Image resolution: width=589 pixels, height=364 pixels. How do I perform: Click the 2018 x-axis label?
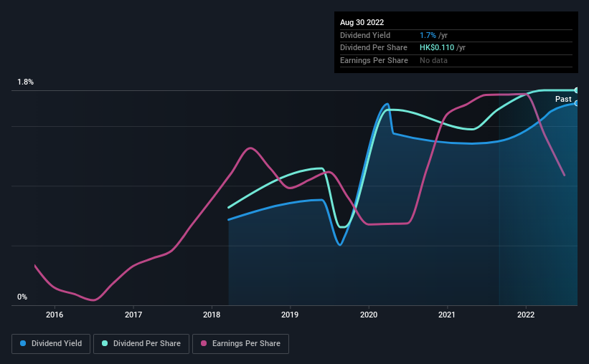coord(212,315)
